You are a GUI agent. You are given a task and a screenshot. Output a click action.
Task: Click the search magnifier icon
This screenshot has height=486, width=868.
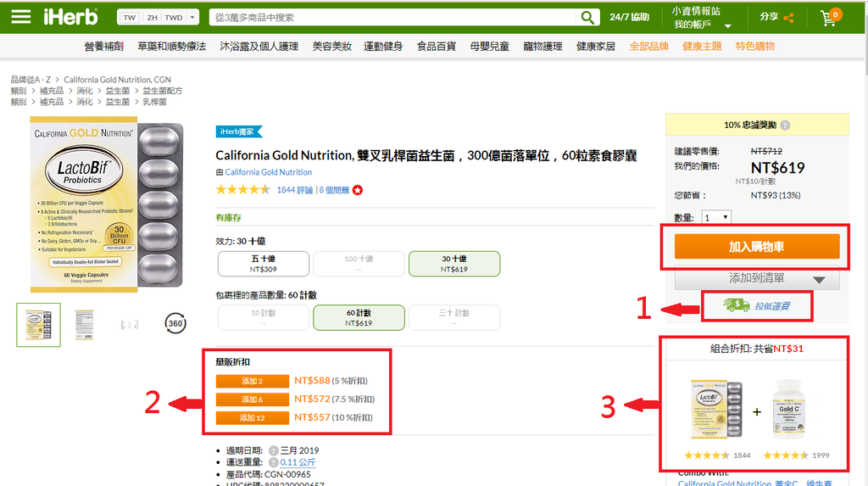pyautogui.click(x=587, y=17)
